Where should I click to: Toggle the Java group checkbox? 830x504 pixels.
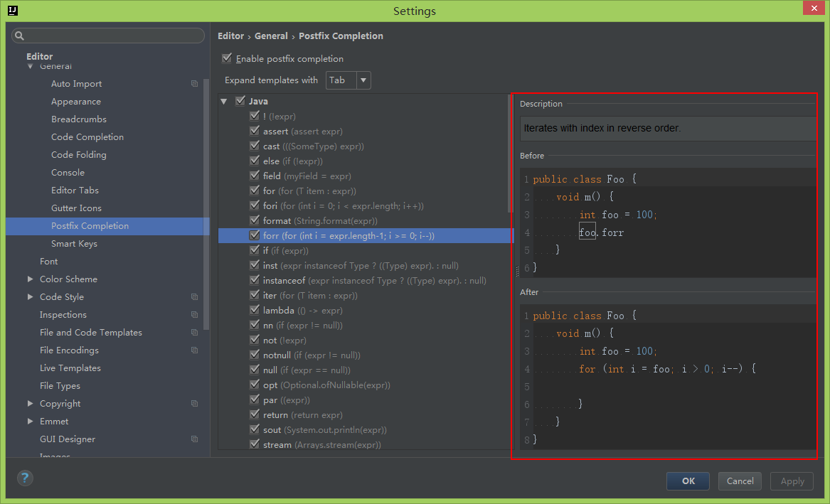pos(240,100)
